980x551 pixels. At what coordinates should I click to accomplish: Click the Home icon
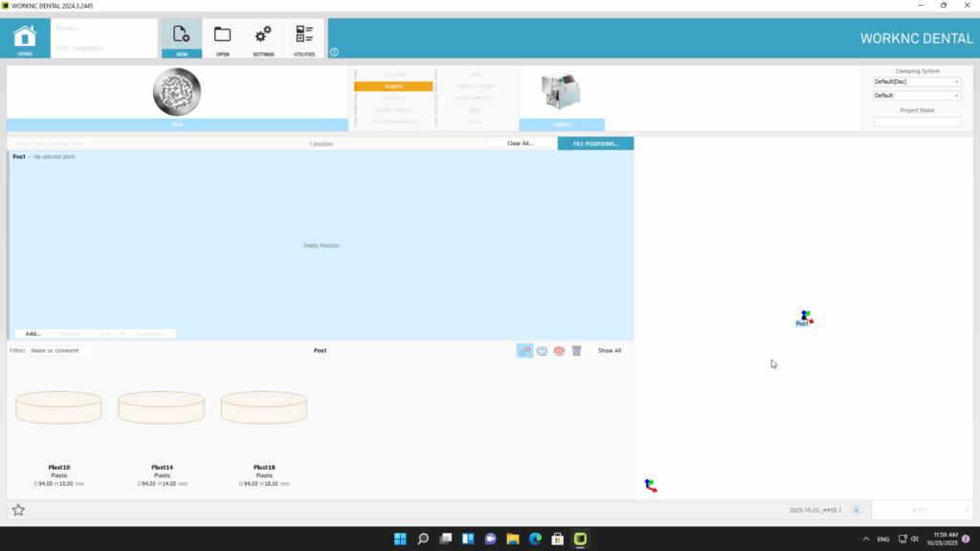25,36
